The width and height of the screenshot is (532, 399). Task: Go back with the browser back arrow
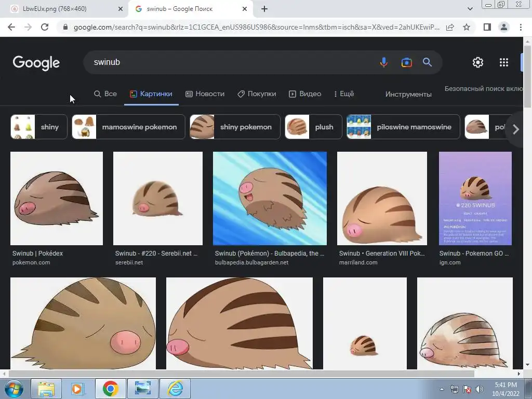point(11,27)
